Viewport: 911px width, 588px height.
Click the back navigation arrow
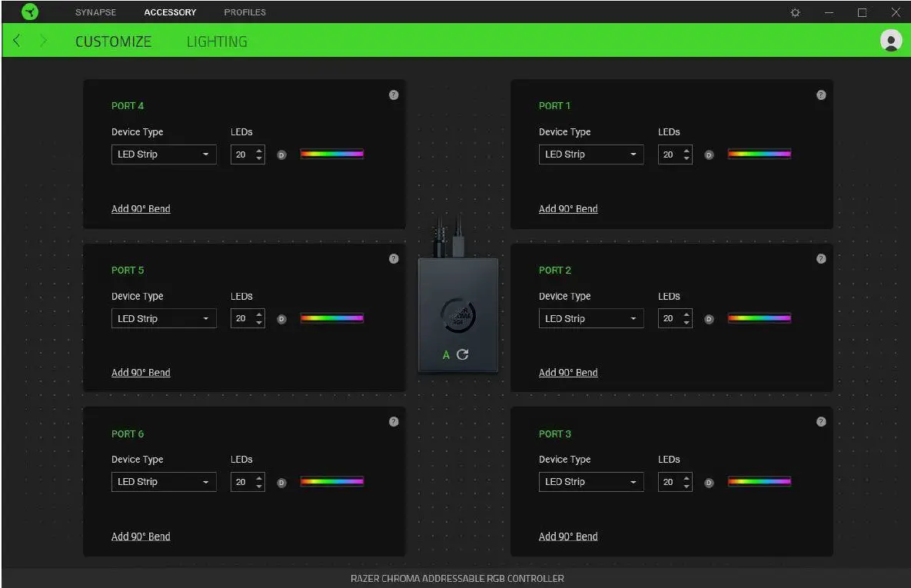16,40
